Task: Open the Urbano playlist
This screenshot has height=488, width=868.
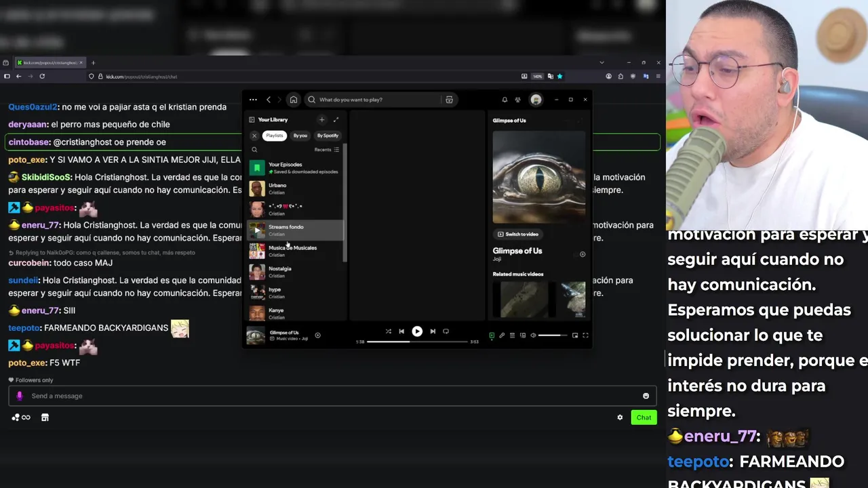Action: pyautogui.click(x=296, y=188)
